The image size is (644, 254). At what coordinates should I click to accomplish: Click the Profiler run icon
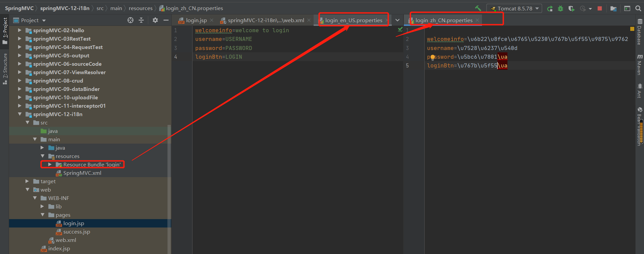tap(583, 9)
